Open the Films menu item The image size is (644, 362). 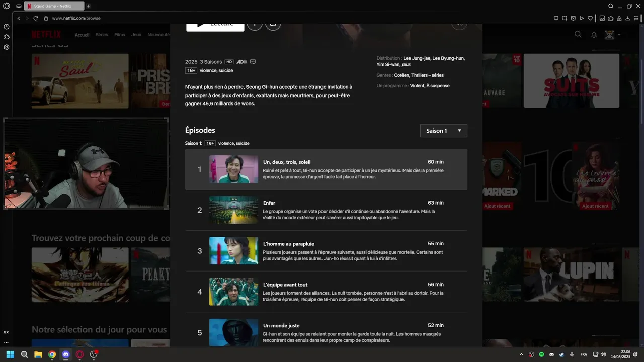coord(120,35)
